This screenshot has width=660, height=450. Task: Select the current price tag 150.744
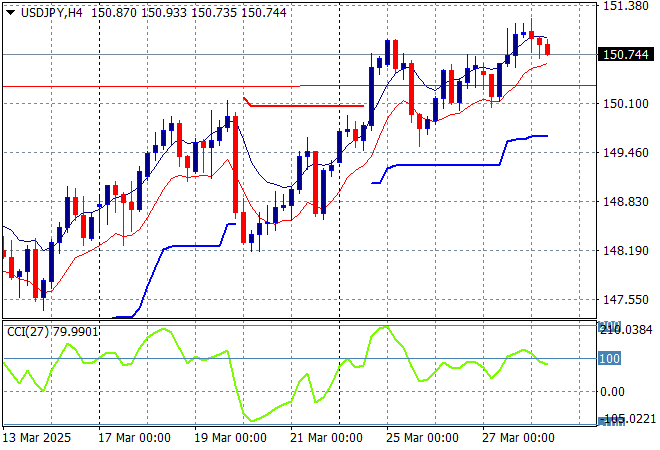coord(626,54)
